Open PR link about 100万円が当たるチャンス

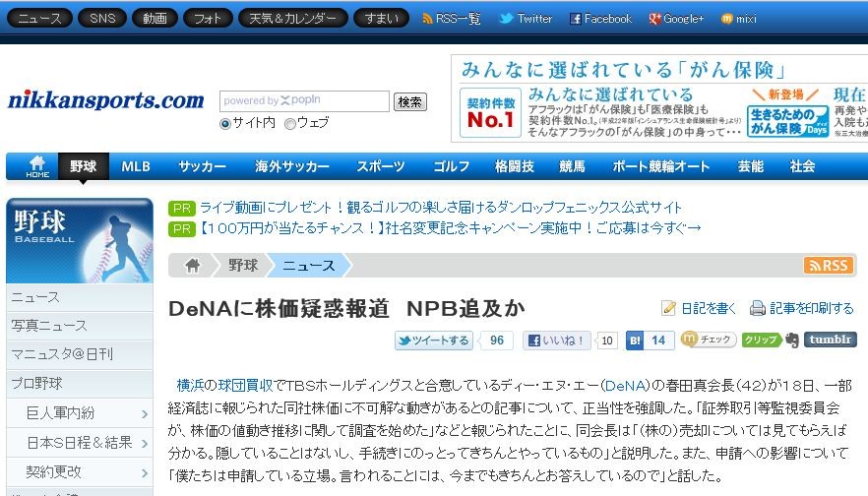tap(450, 228)
